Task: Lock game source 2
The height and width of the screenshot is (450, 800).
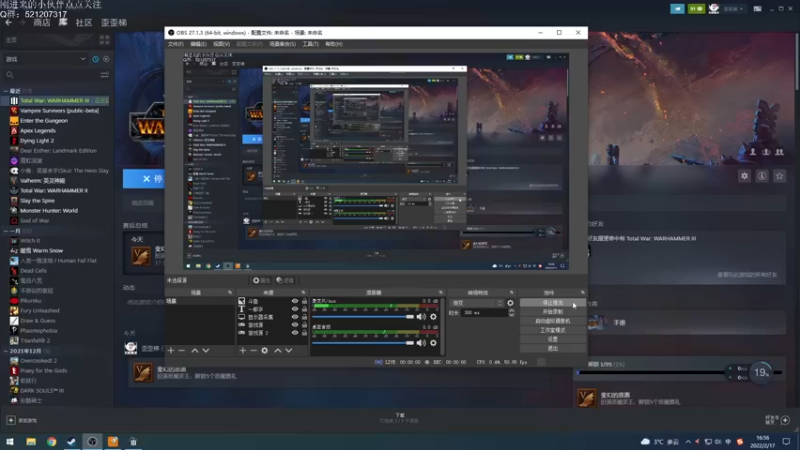Action: [x=305, y=333]
